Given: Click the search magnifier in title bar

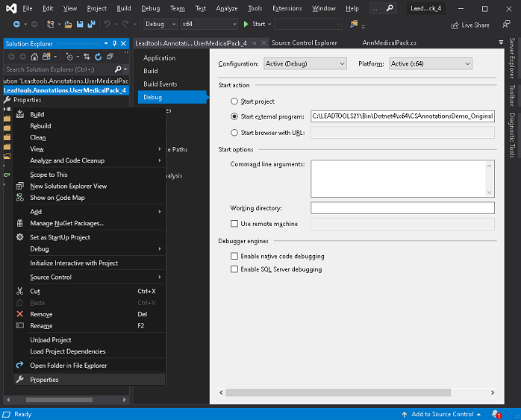Looking at the screenshot, I should (x=390, y=8).
